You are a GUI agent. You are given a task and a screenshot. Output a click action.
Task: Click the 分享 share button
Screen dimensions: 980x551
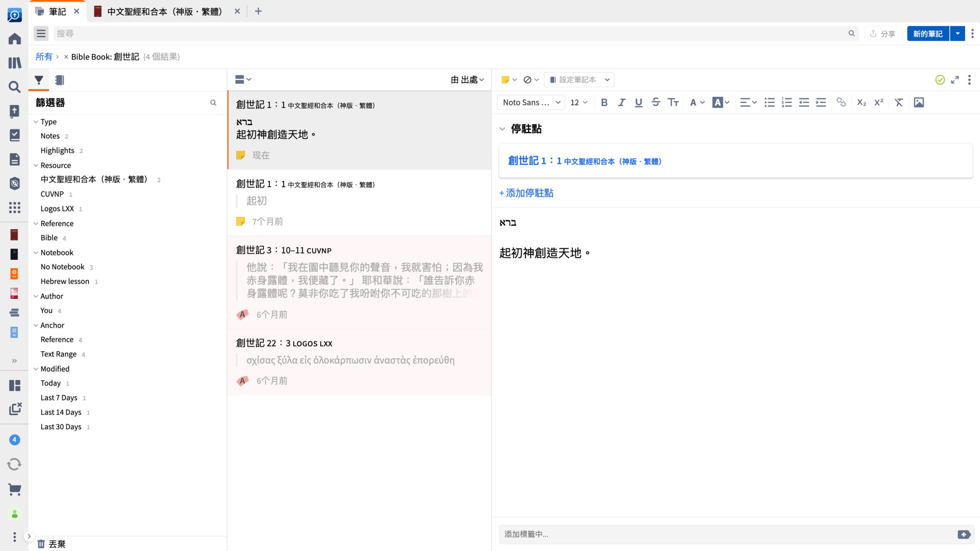click(x=883, y=33)
